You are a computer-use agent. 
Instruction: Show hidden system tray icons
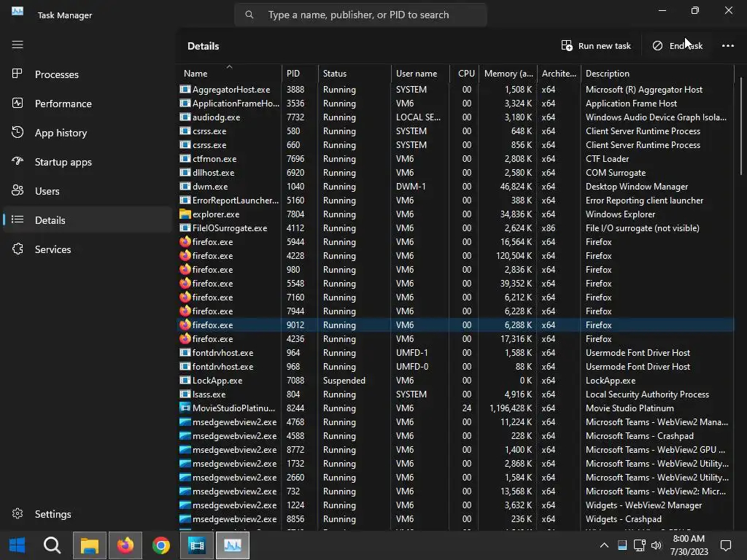pyautogui.click(x=604, y=545)
